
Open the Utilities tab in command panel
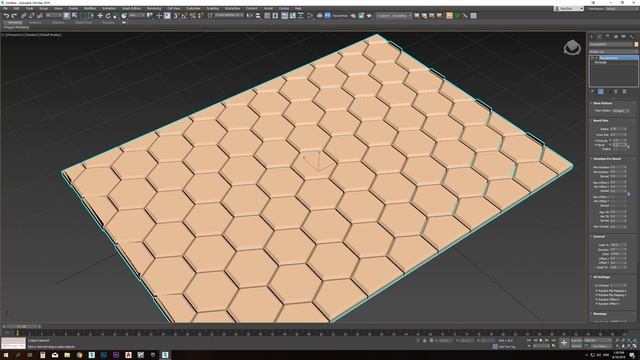pyautogui.click(x=631, y=37)
